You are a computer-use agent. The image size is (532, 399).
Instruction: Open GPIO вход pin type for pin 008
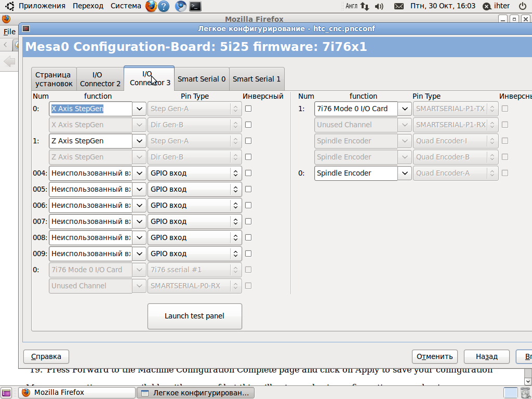[x=195, y=237]
